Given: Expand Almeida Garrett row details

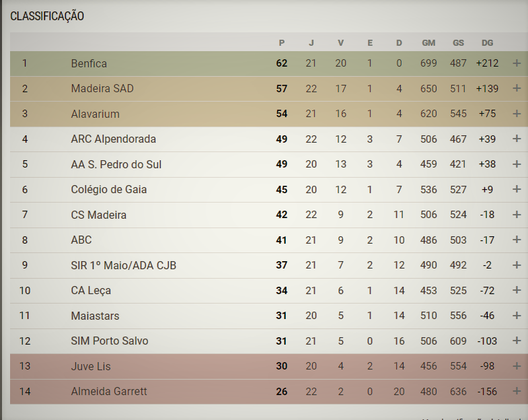Looking at the screenshot, I should (517, 391).
